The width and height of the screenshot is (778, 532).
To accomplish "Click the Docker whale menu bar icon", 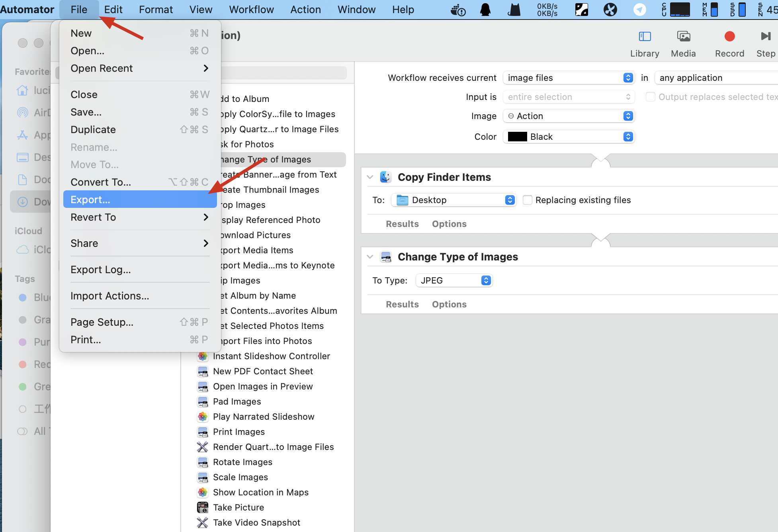I will pyautogui.click(x=458, y=10).
